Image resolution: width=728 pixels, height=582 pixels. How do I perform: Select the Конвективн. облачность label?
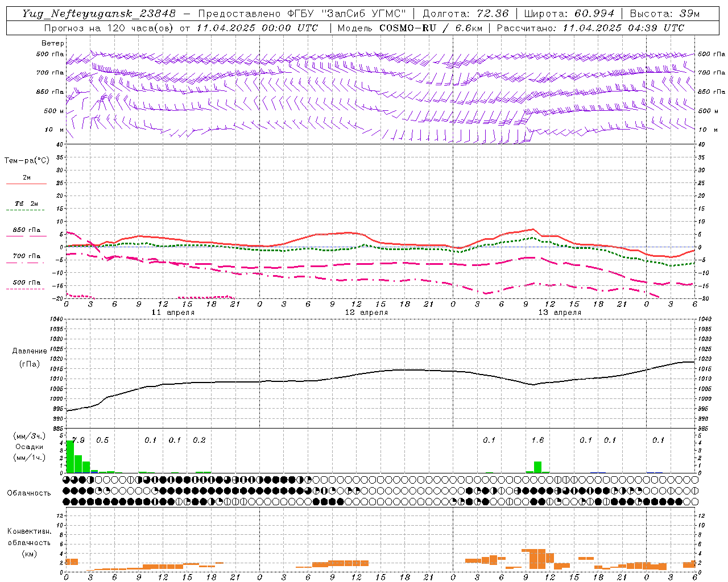(29, 537)
